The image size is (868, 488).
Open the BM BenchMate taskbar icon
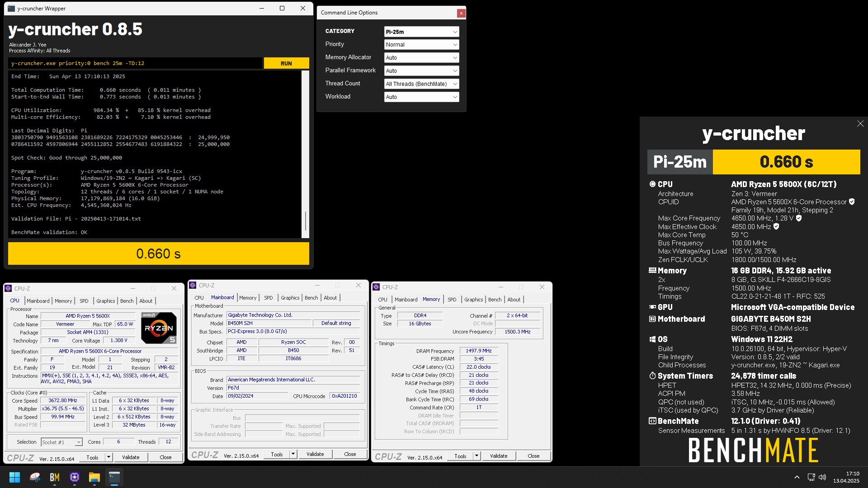pyautogui.click(x=55, y=477)
